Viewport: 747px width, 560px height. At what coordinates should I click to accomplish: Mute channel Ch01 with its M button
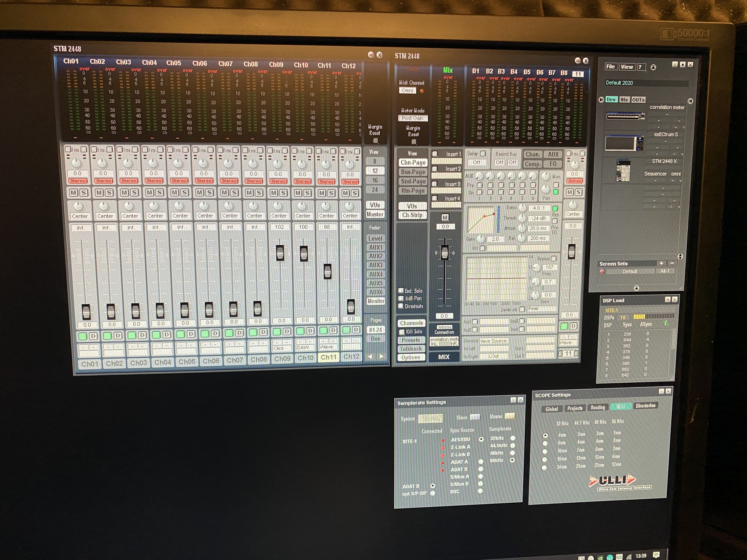[73, 192]
